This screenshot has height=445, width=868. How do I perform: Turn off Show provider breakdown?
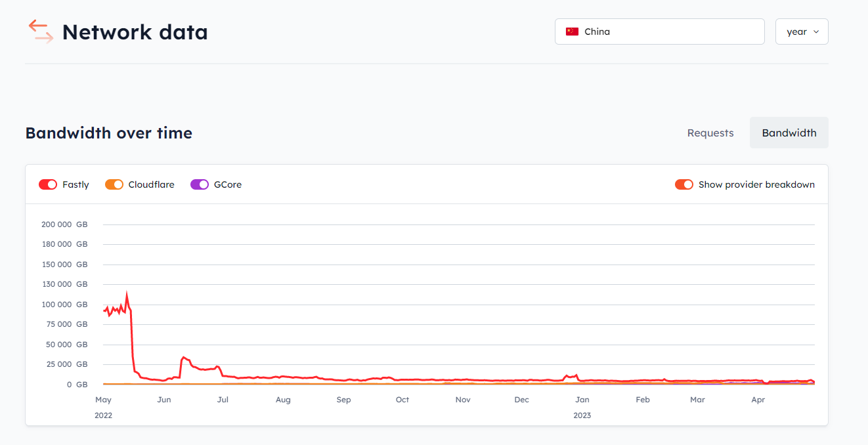click(x=684, y=184)
